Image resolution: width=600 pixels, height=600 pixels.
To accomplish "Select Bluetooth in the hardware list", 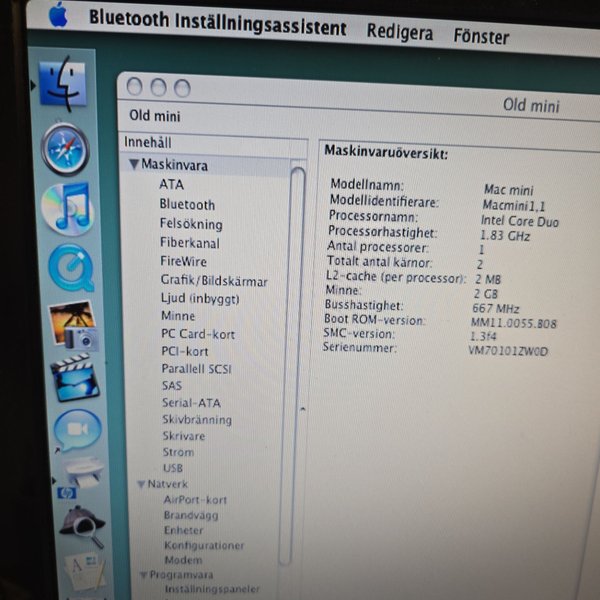I will [187, 204].
